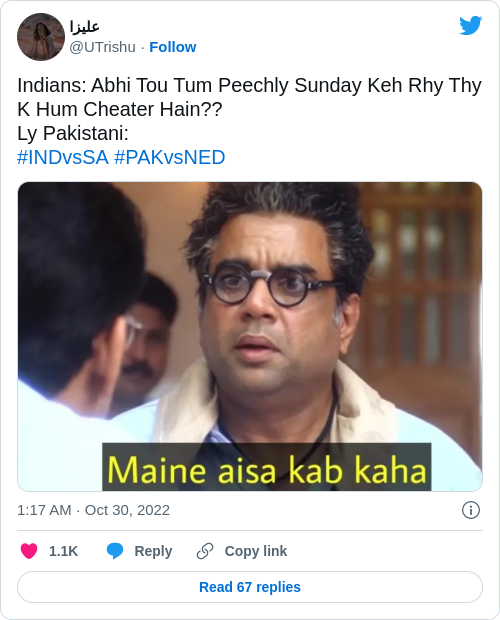
Task: Click the @UTrishu handle text
Action: [102, 47]
